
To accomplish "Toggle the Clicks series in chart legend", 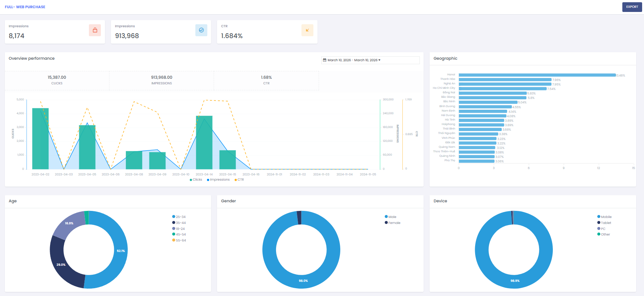I will pyautogui.click(x=196, y=180).
